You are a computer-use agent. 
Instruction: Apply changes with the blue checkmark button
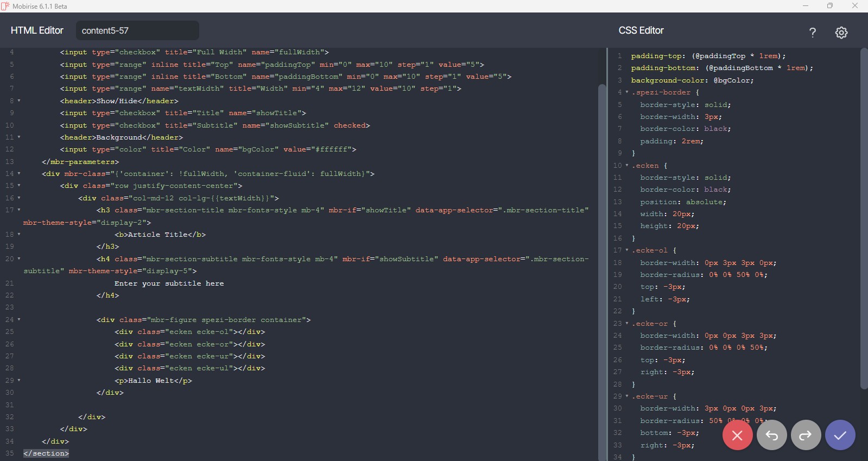[840, 435]
